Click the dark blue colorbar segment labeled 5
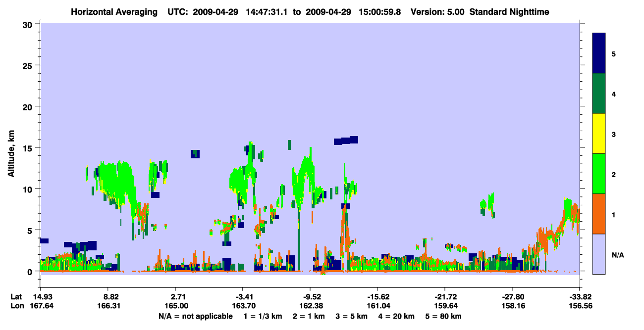 pos(599,53)
